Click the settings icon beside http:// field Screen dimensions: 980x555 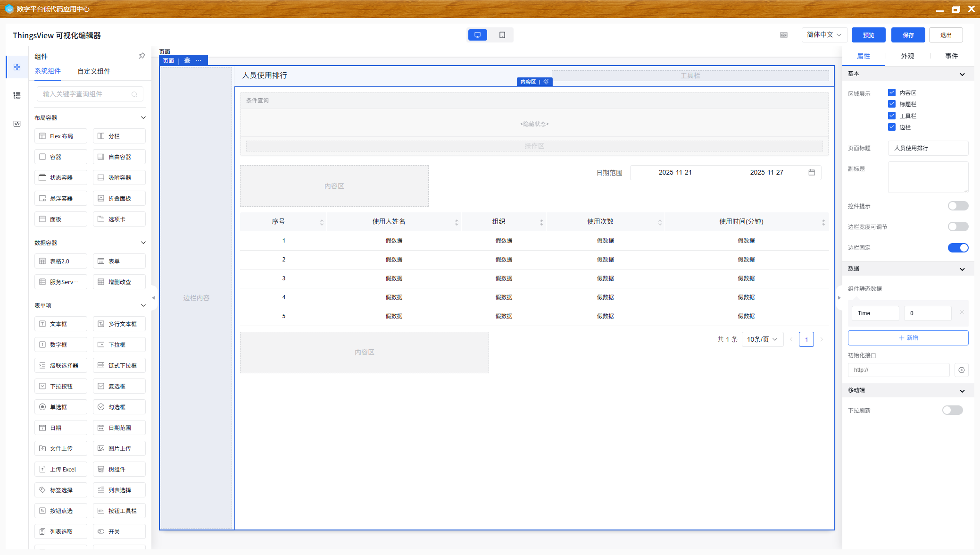961,370
